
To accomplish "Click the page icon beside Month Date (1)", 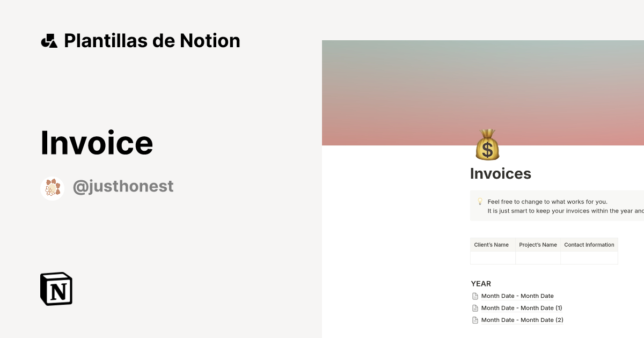I will pyautogui.click(x=475, y=307).
